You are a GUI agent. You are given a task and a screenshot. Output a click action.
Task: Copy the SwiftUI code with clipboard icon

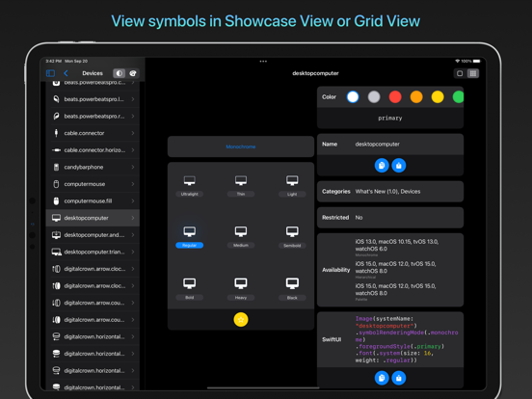point(382,378)
